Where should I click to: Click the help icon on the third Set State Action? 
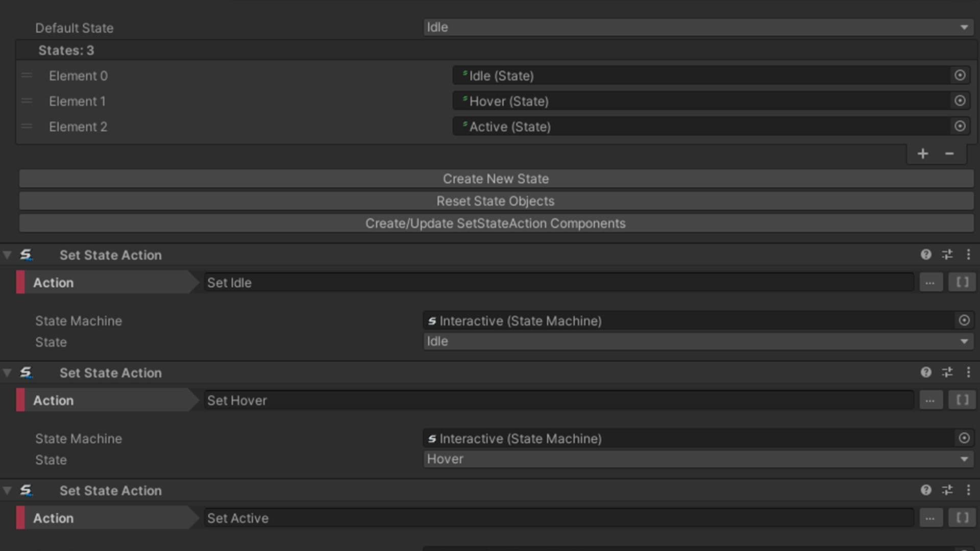(x=926, y=490)
